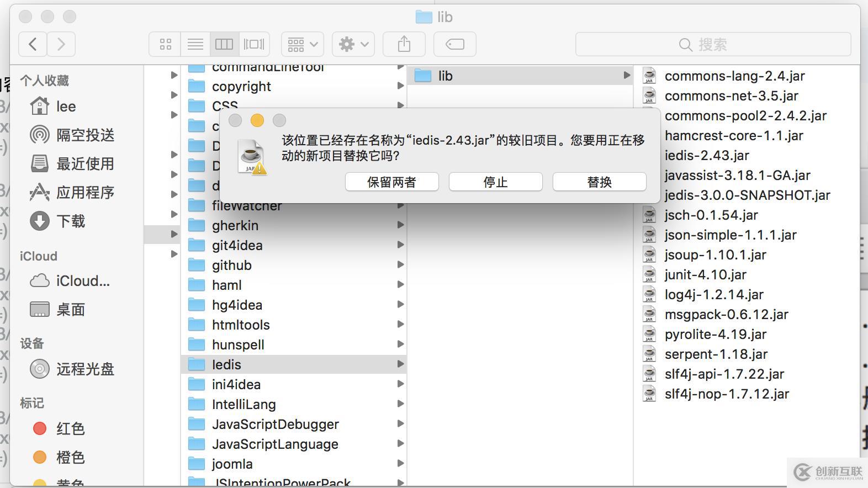Image resolution: width=868 pixels, height=488 pixels.
Task: Select commons-lang-2.4.jar file
Action: (735, 76)
